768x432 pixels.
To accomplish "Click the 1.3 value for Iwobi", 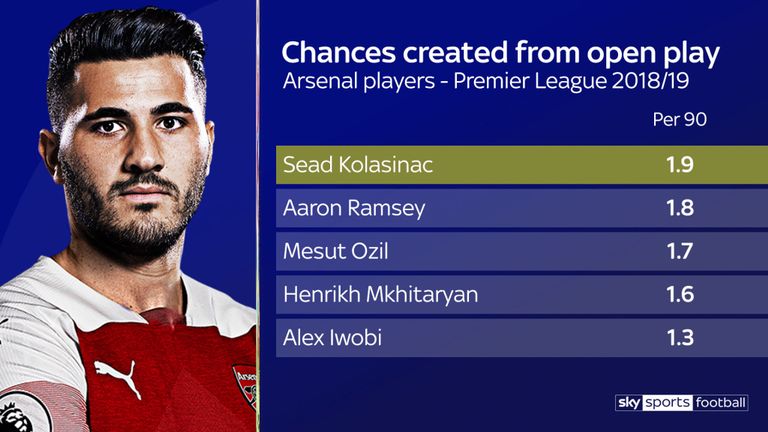I will pos(680,337).
